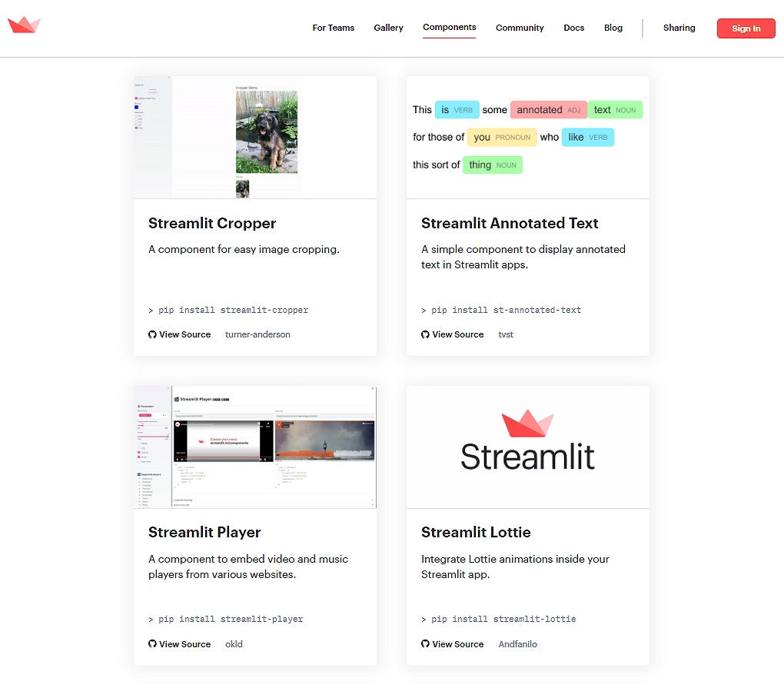The height and width of the screenshot is (688, 784).
Task: Open the Blog from the navigation bar
Action: (x=613, y=28)
